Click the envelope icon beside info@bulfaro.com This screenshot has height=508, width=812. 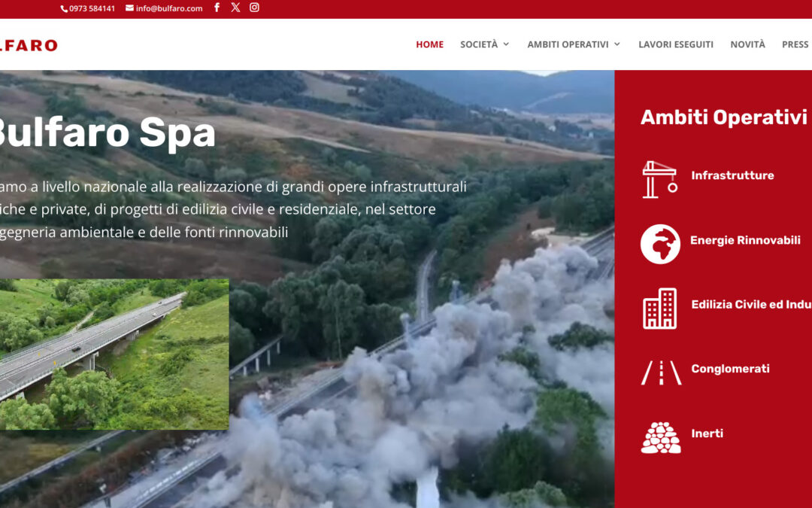coord(129,8)
